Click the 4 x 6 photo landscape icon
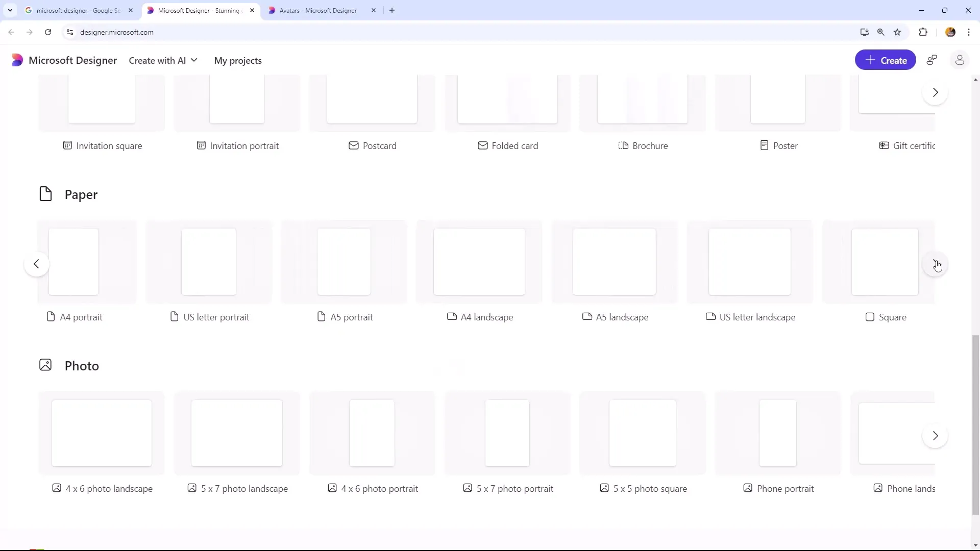980x551 pixels. pyautogui.click(x=57, y=488)
